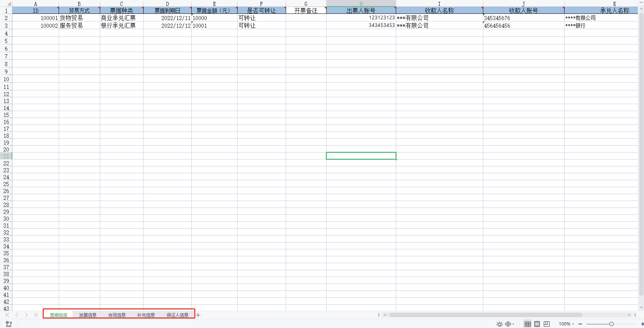Image resolution: width=644 pixels, height=328 pixels.
Task: Click the macro record icon in status bar
Action: pos(9,324)
